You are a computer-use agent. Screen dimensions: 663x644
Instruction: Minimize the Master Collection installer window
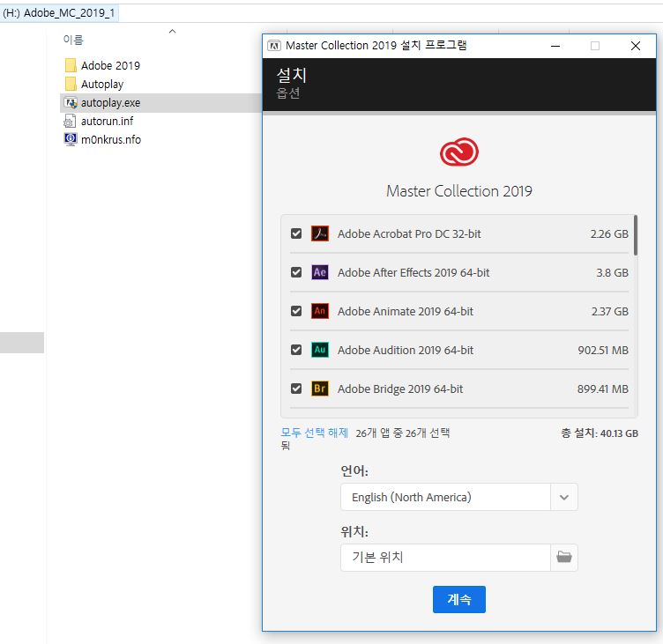click(x=555, y=46)
